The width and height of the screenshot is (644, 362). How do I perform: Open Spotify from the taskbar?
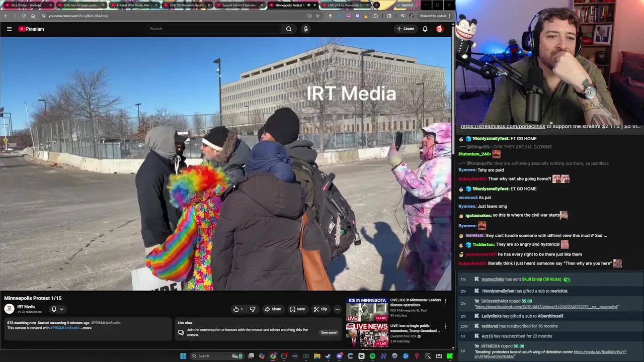pos(372,356)
